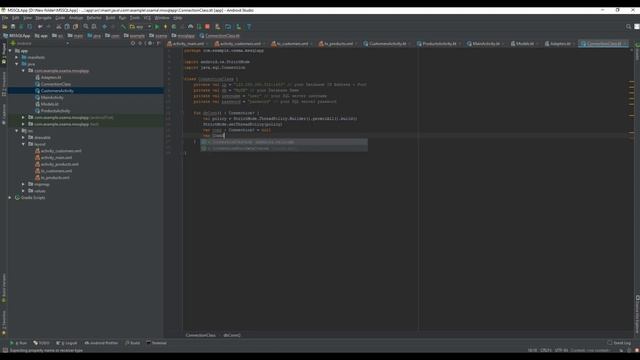640x360 pixels.
Task: Switch to the Models.kt editor tab
Action: coord(524,44)
